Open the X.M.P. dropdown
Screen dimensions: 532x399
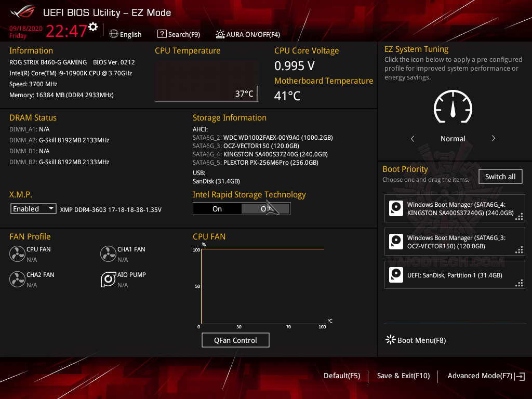tap(33, 208)
